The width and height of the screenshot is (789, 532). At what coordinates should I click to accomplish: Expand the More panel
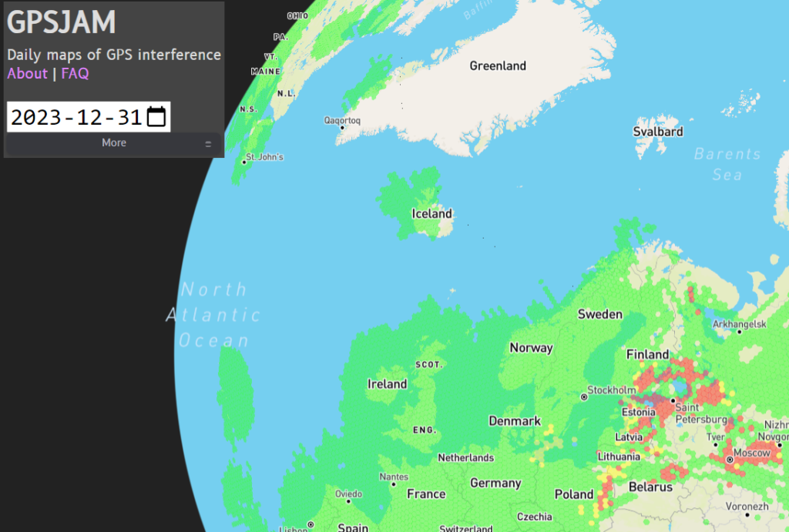click(x=114, y=142)
